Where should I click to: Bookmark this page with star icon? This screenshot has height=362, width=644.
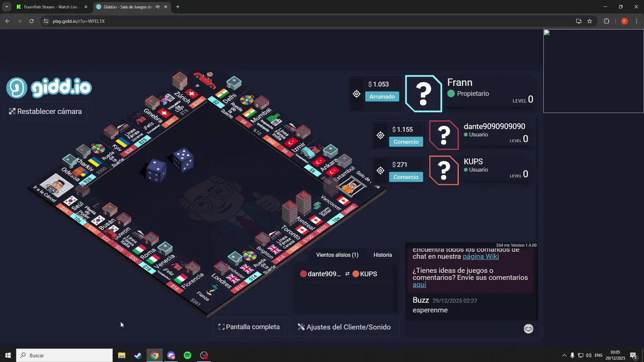pyautogui.click(x=590, y=21)
